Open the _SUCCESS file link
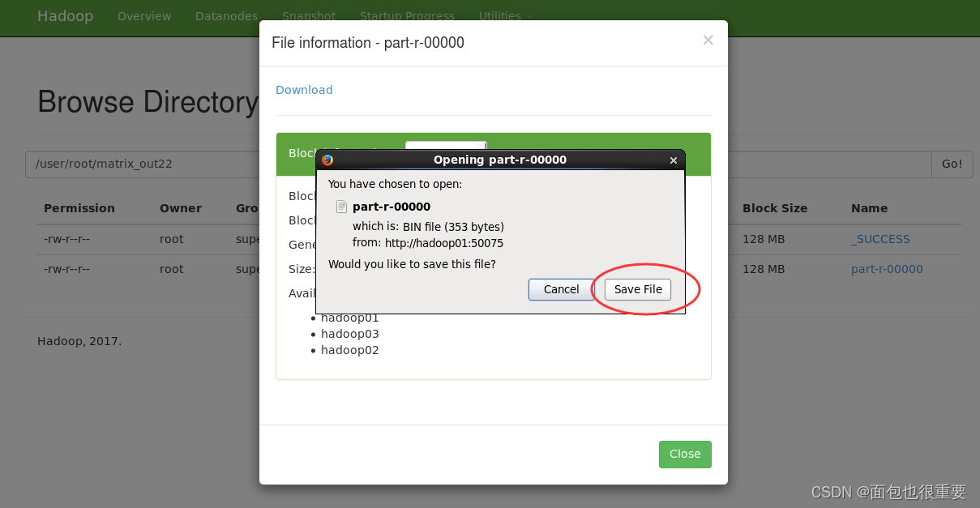Screen dimensions: 980x508 (x=880, y=239)
